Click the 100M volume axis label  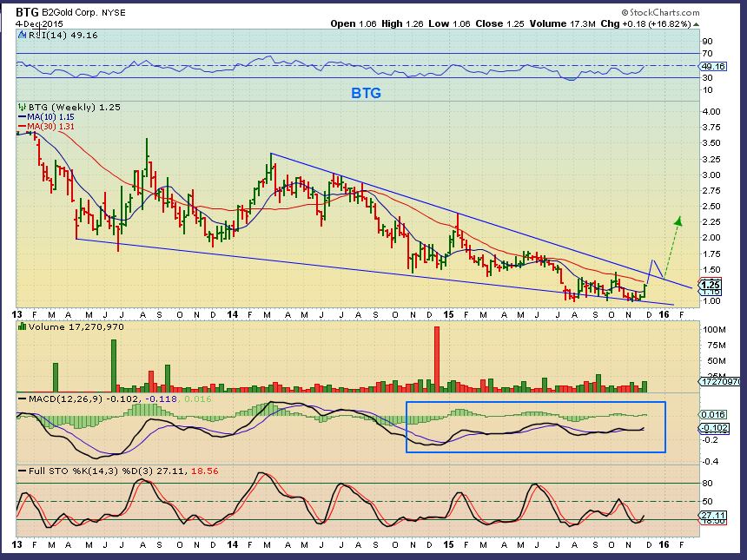[x=714, y=330]
